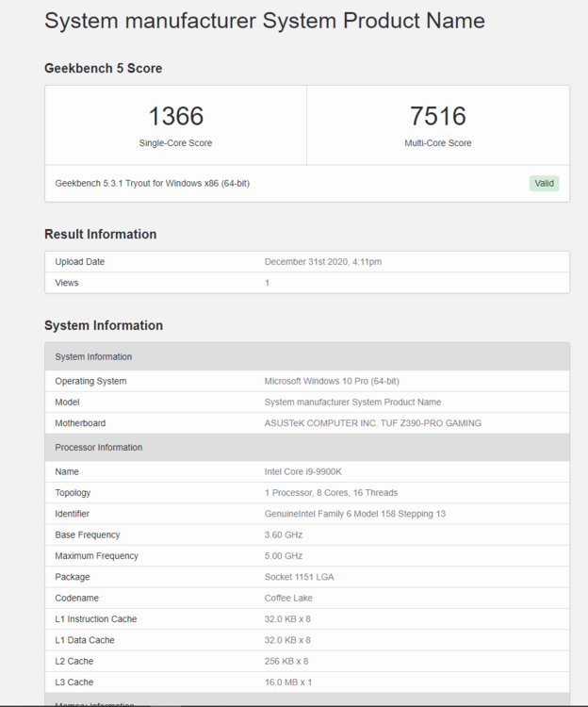Click the Base Frequency label
Image resolution: width=588 pixels, height=707 pixels.
click(x=88, y=534)
